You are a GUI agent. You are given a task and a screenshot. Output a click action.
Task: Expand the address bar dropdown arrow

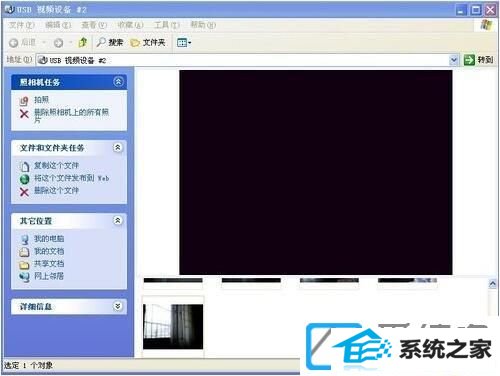point(453,60)
